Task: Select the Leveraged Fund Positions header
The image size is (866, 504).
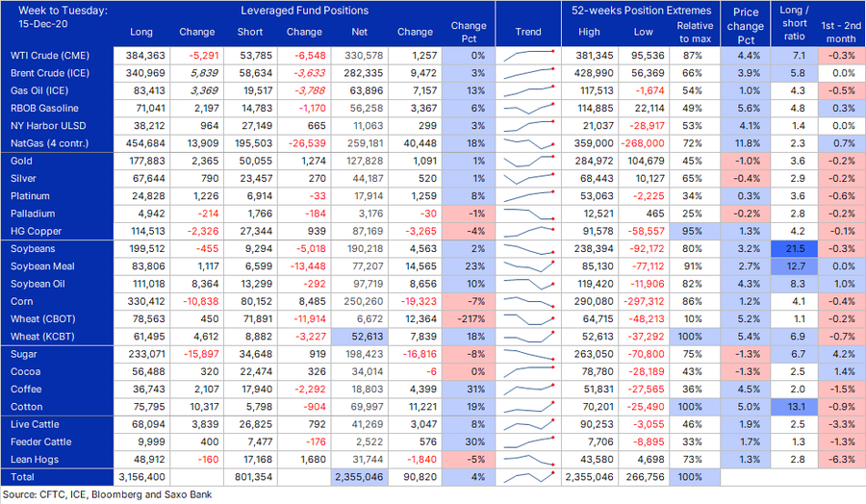Action: pos(304,11)
